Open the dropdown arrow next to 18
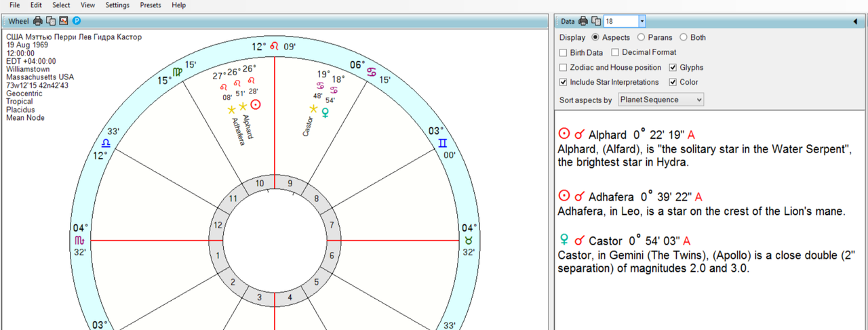This screenshot has height=330, width=868. 642,22
